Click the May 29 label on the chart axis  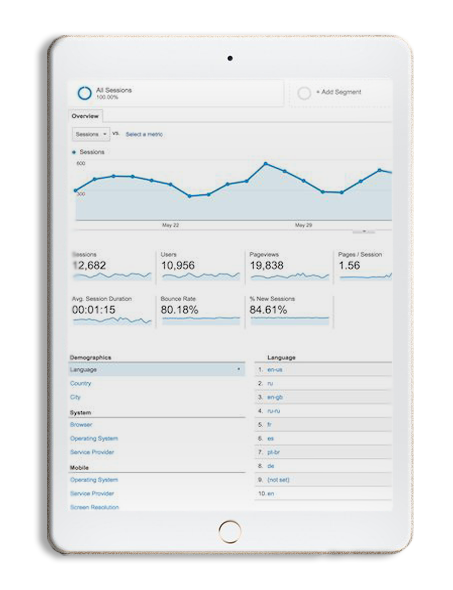303,225
